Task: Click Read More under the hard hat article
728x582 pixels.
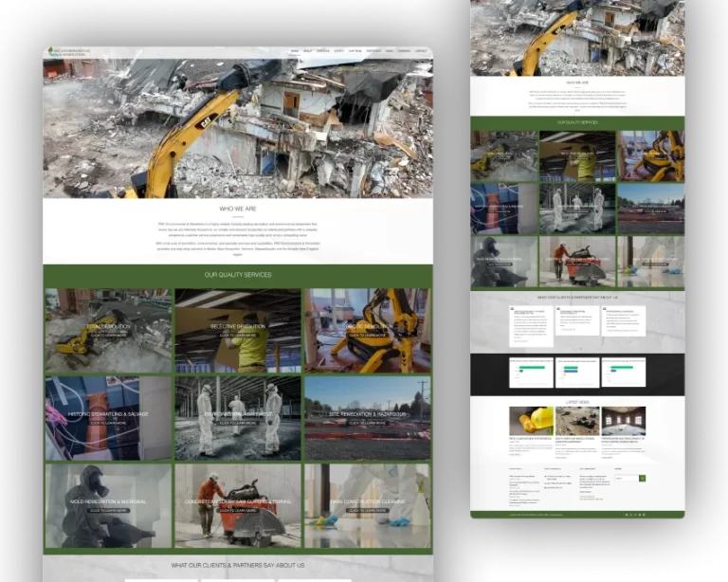Action: pos(515,452)
